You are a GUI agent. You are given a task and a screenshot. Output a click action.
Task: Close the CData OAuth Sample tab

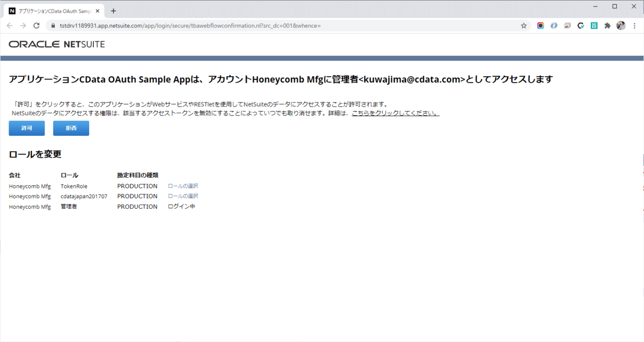tap(98, 11)
